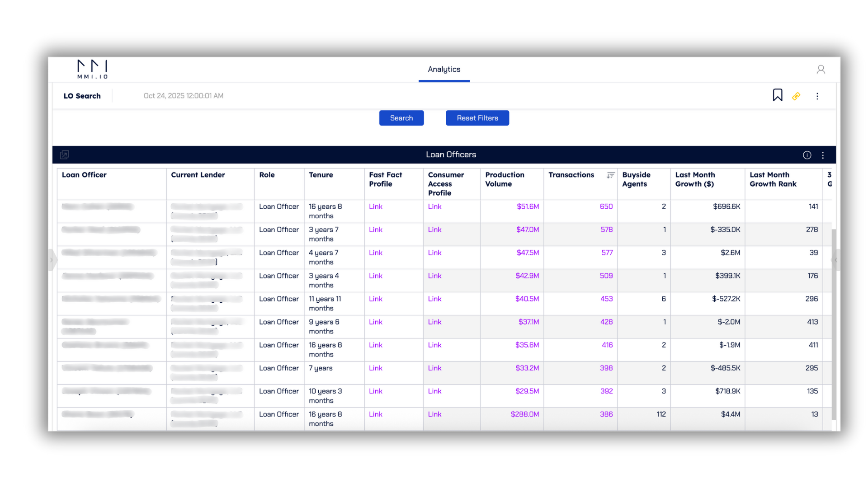This screenshot has width=868, height=488.
Task: Open the LO Search kebab menu
Action: click(x=817, y=96)
